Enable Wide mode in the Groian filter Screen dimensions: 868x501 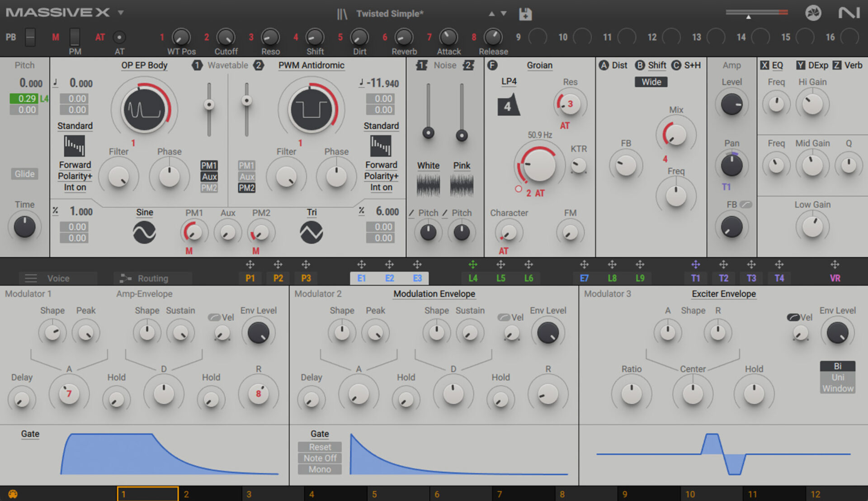pyautogui.click(x=651, y=82)
